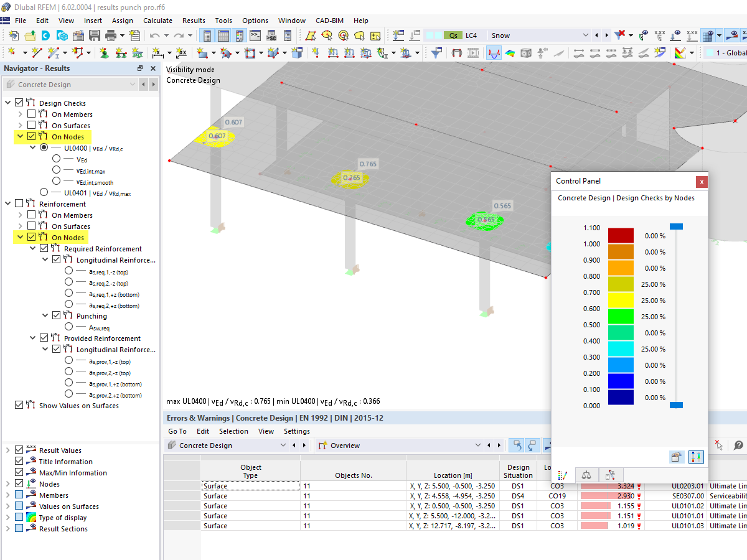Open the Overview dropdown in results table
Screen dimensions: 747x560
pyautogui.click(x=477, y=446)
